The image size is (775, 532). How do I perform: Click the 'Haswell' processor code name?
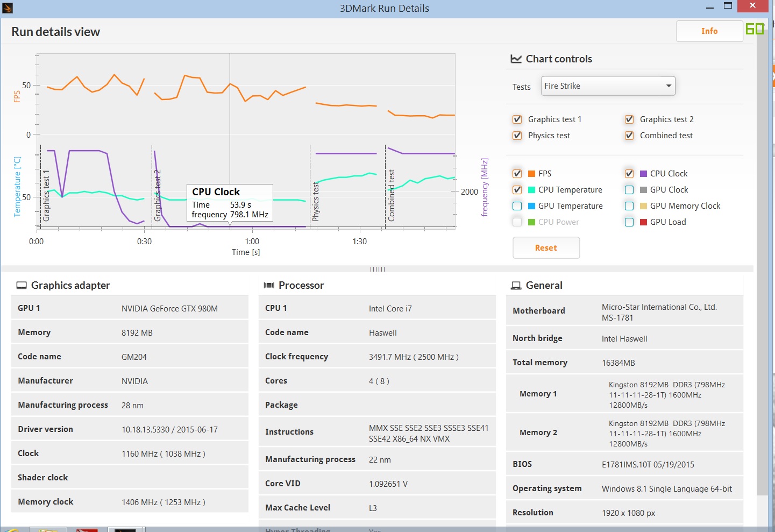coord(383,333)
